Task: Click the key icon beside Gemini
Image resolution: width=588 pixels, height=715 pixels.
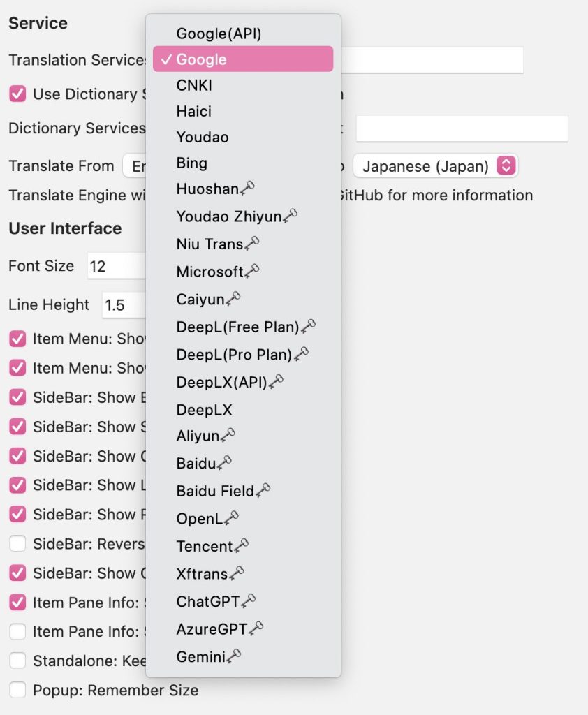Action: pos(234,656)
